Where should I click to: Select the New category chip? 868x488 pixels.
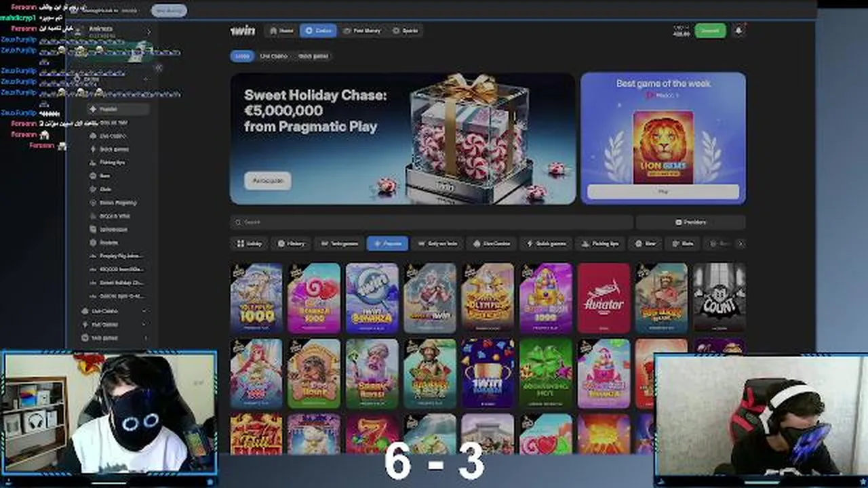tap(645, 243)
